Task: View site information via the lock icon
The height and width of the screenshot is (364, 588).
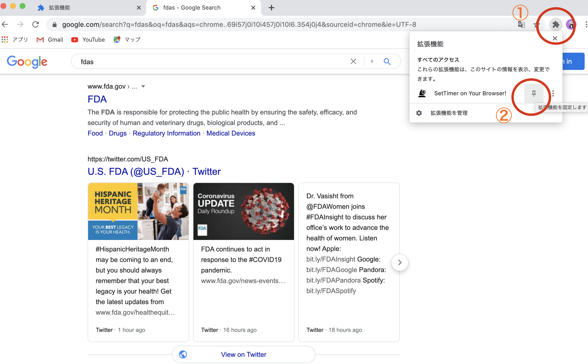Action: pos(55,25)
